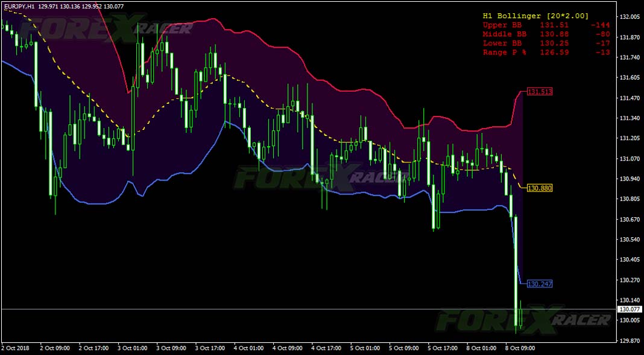Click the 131.470 price scale label
Image resolution: width=644 pixels, height=355 pixels.
629,98
